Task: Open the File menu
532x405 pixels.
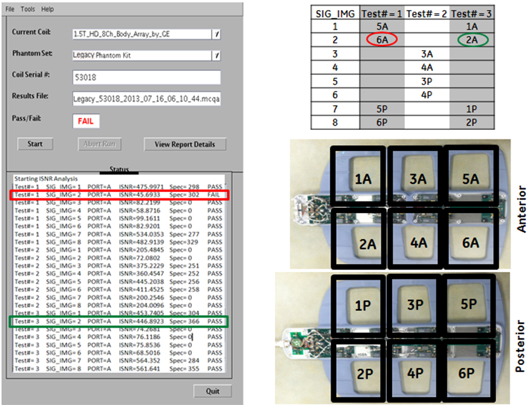Action: point(10,10)
